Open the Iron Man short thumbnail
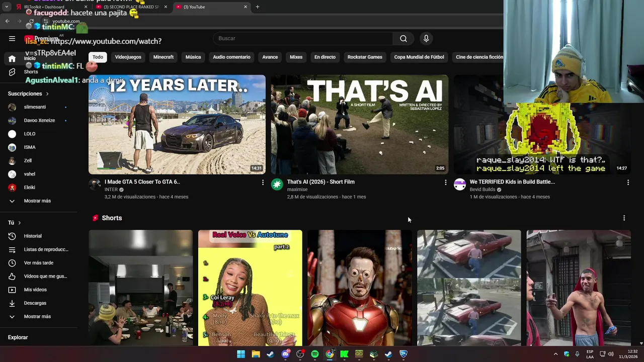This screenshot has width=644, height=362. click(x=360, y=288)
